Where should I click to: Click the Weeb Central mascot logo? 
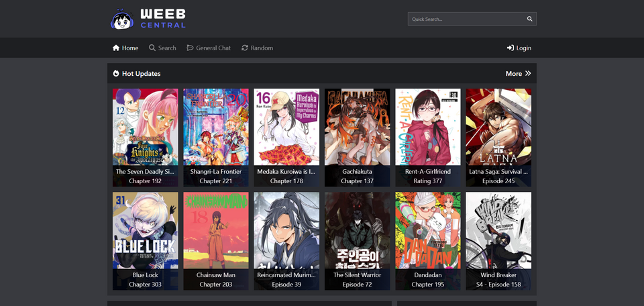point(122,19)
